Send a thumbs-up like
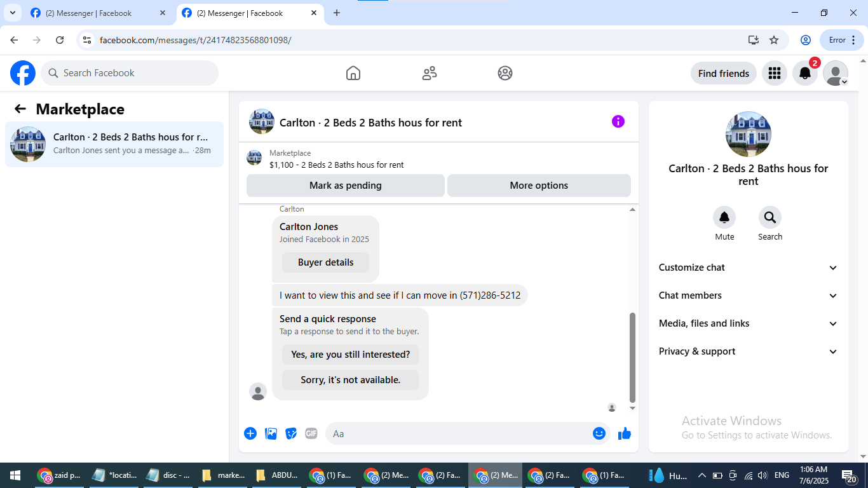This screenshot has width=868, height=488. pos(625,433)
